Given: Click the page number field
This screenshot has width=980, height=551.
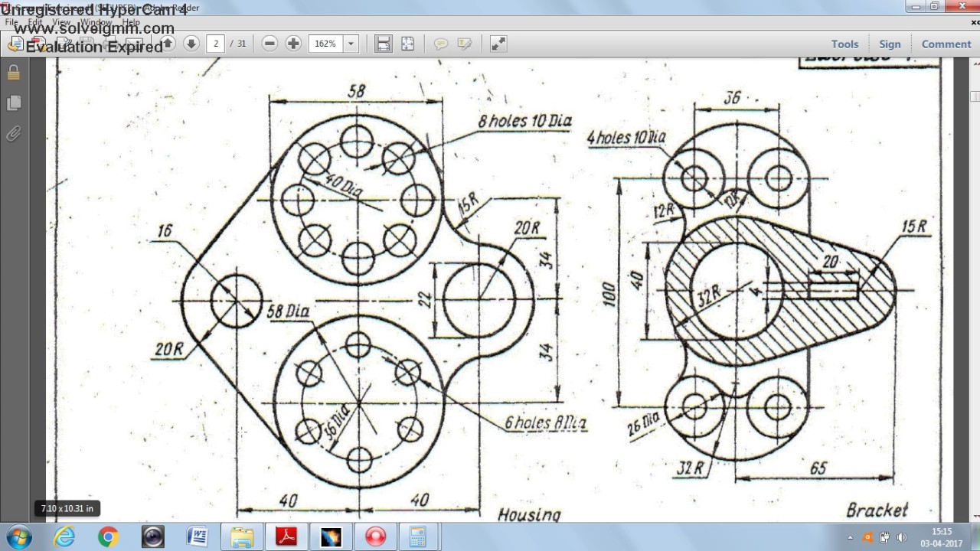Looking at the screenshot, I should pyautogui.click(x=217, y=44).
